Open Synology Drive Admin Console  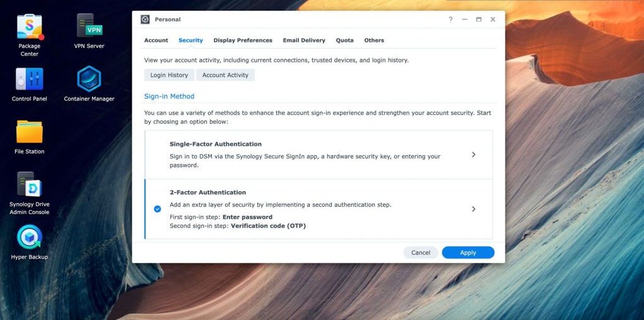point(29,185)
